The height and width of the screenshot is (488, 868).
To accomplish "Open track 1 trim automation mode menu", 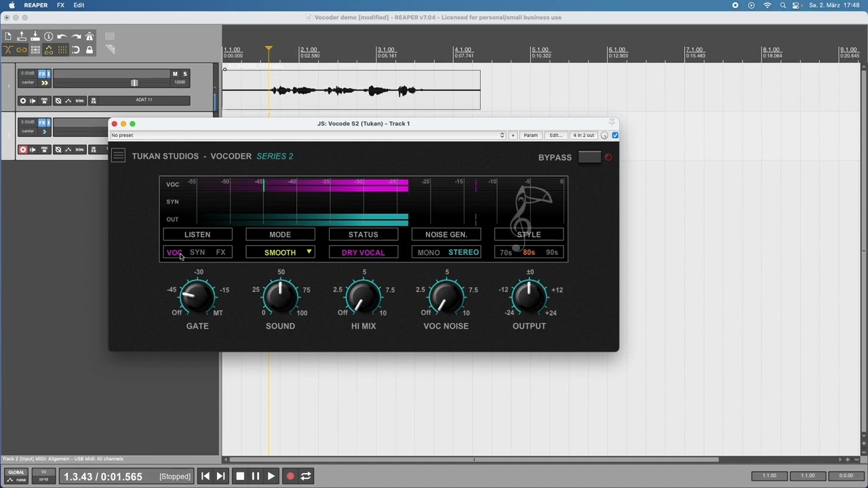I will click(79, 101).
